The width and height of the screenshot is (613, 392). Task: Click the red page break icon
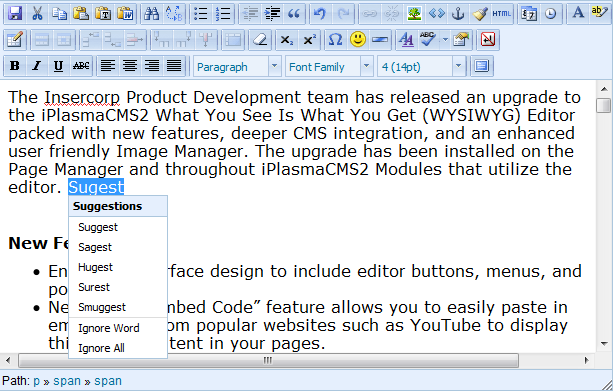tap(488, 40)
